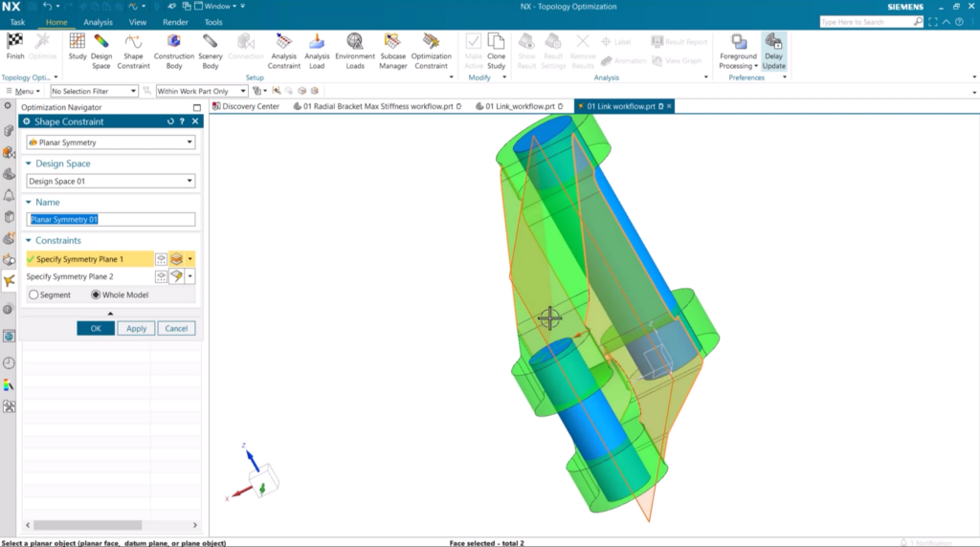Select the Shape Constraint tool
The image size is (980, 547).
[x=134, y=48]
